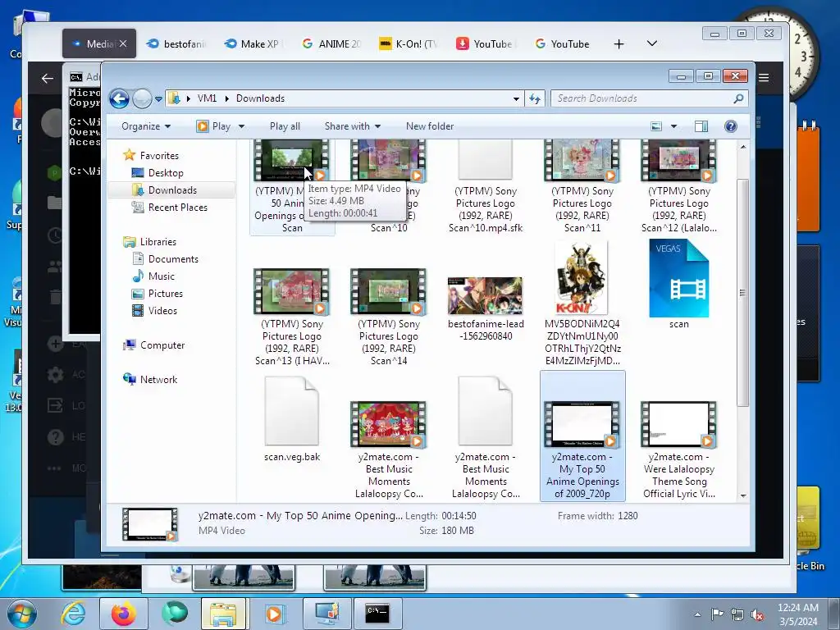Click the Downloads breadcrumb segment
Screen dimensions: 840x630
point(260,98)
